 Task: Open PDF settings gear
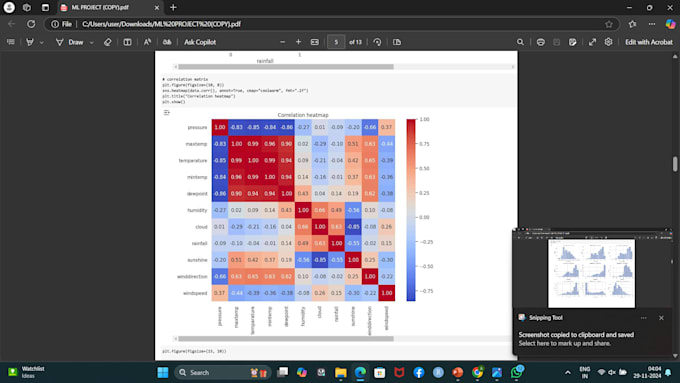pyautogui.click(x=608, y=42)
